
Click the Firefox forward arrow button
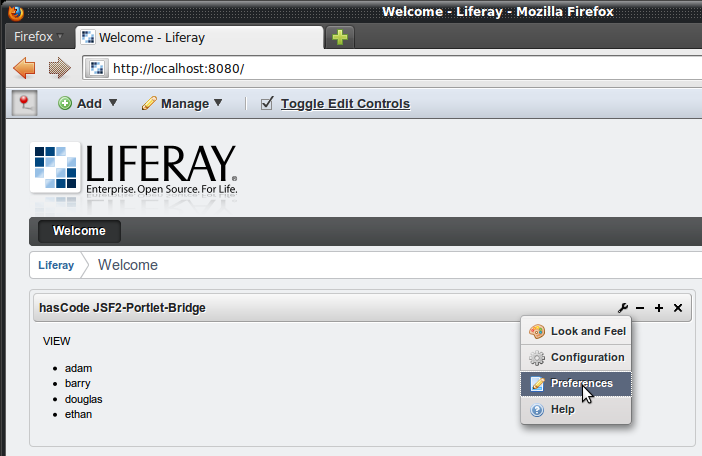tap(59, 68)
